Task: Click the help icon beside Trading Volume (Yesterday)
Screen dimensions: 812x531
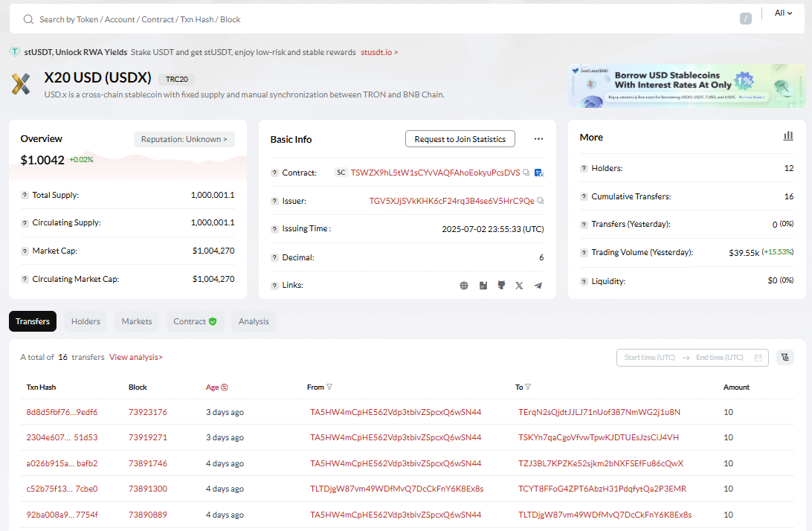Action: pyautogui.click(x=584, y=253)
